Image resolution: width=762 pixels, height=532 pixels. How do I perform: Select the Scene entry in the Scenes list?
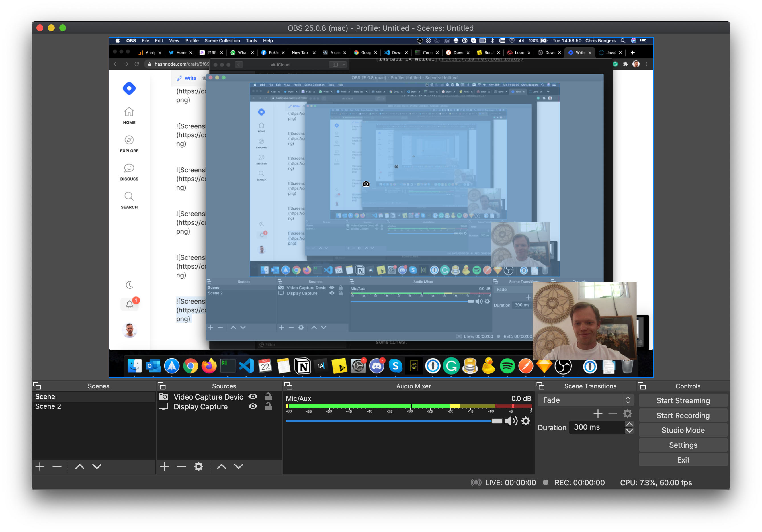(x=94, y=397)
